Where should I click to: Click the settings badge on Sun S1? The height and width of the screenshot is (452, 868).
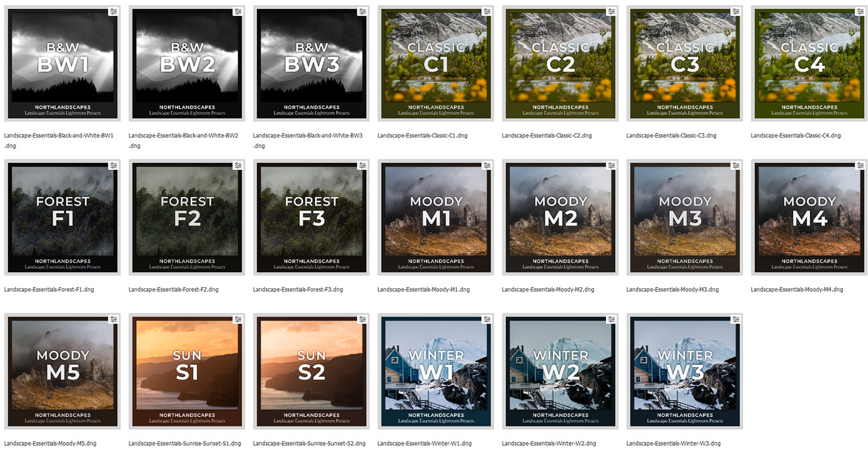click(x=238, y=319)
